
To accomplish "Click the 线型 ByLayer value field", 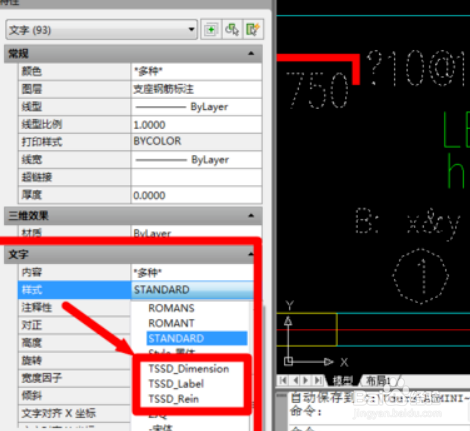I will tap(196, 107).
